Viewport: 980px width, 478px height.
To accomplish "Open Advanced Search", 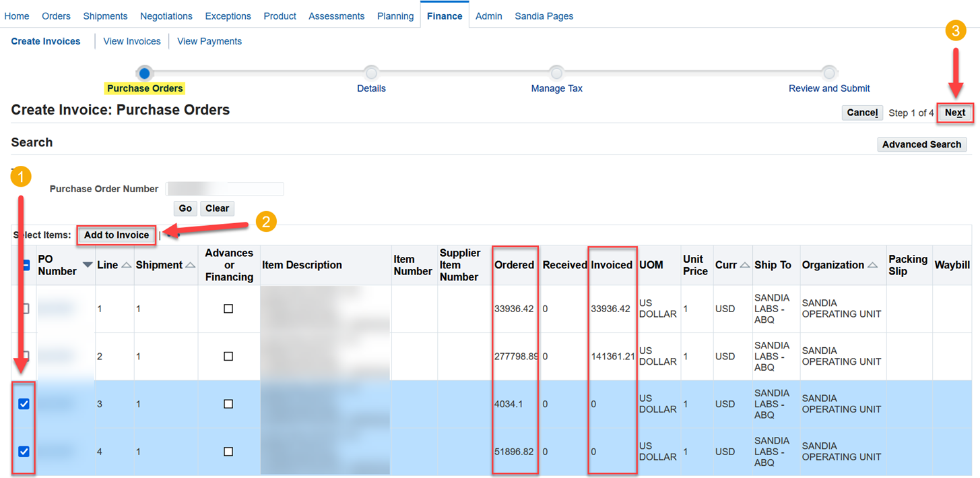I will [x=921, y=144].
